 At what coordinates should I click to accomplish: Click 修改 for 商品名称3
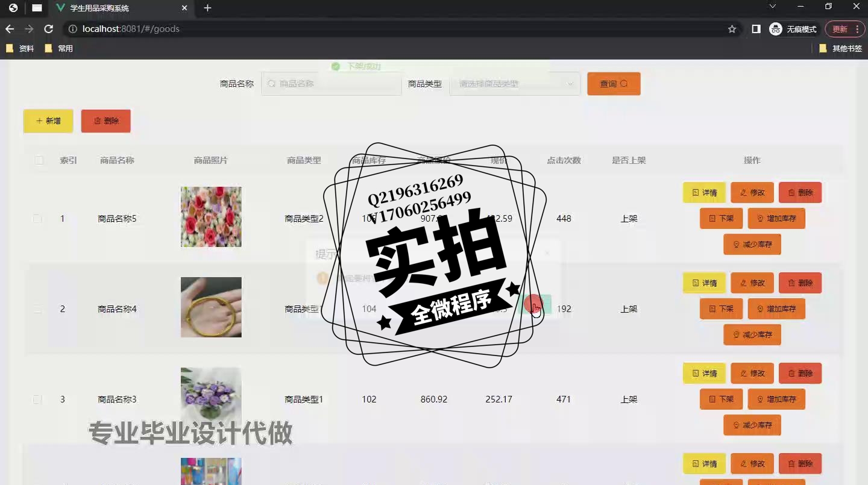coord(752,374)
